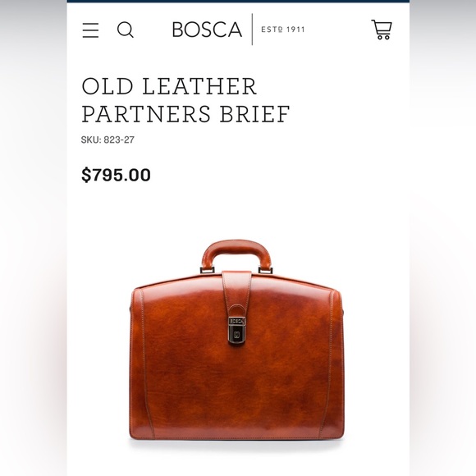Click the center strap of the briefcase

tap(236, 293)
